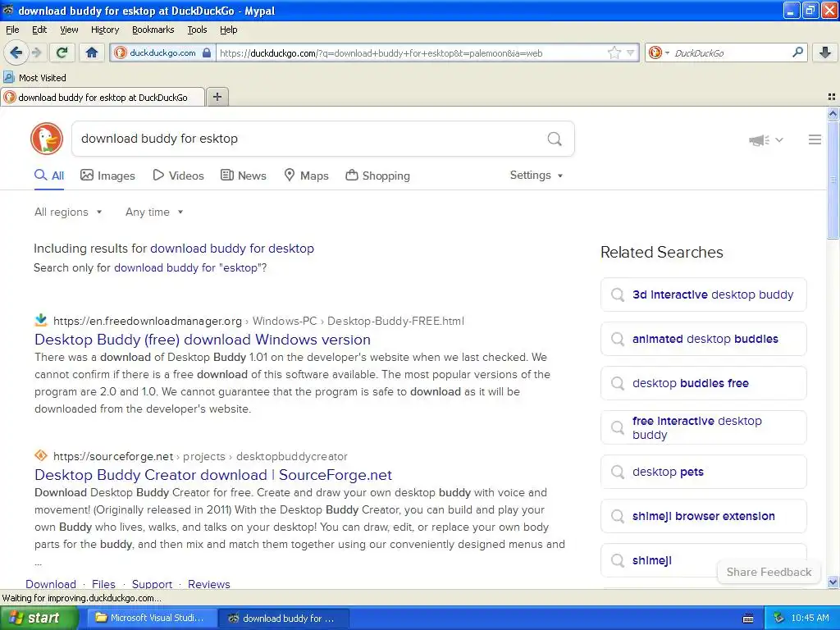The image size is (840, 630).
Task: Switch to the Images results tab
Action: [x=107, y=176]
